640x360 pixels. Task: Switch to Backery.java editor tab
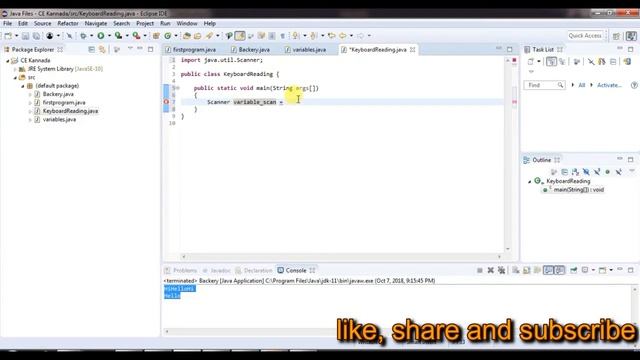251,49
